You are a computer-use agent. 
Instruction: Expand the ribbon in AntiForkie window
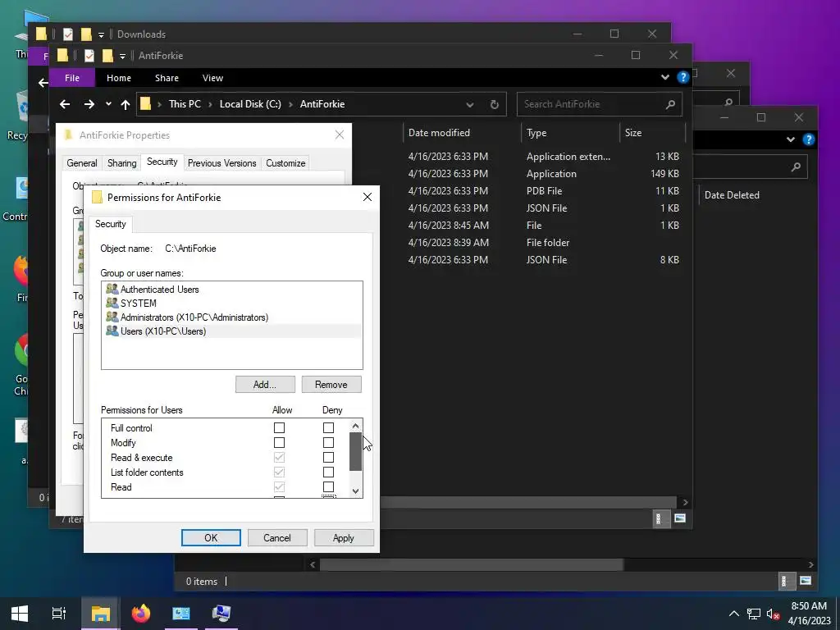coord(665,77)
